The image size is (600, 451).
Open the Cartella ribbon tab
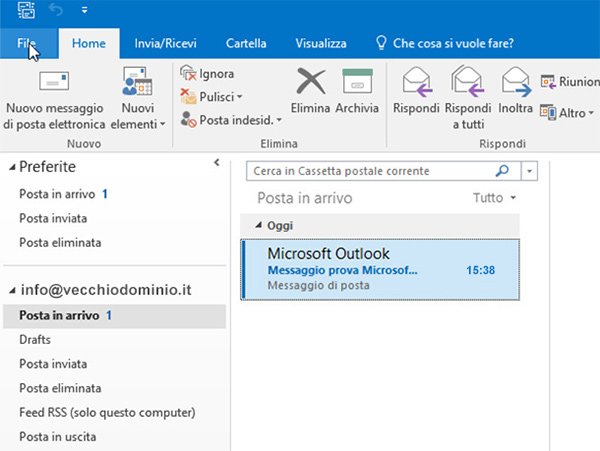[246, 43]
